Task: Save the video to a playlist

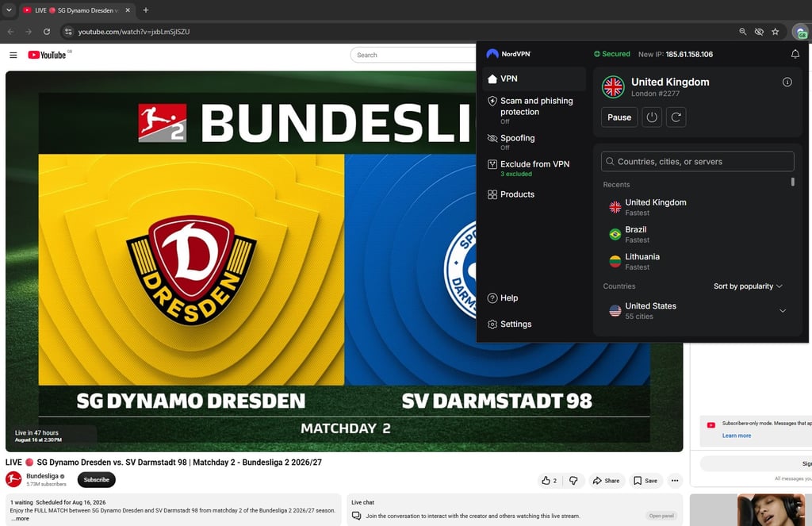Action: 645,481
